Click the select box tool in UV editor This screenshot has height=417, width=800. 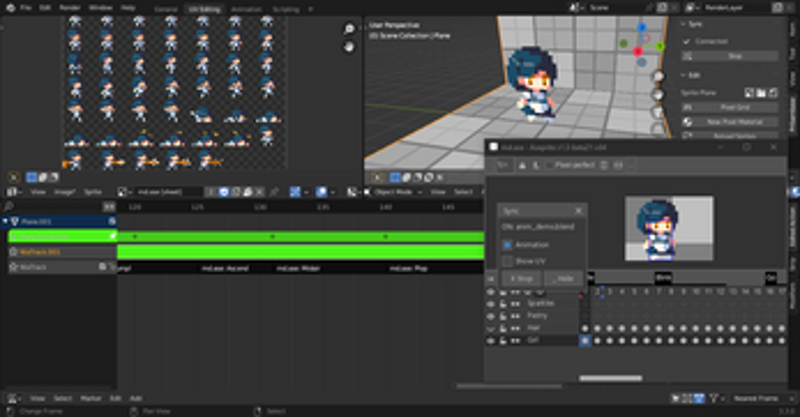[x=32, y=177]
